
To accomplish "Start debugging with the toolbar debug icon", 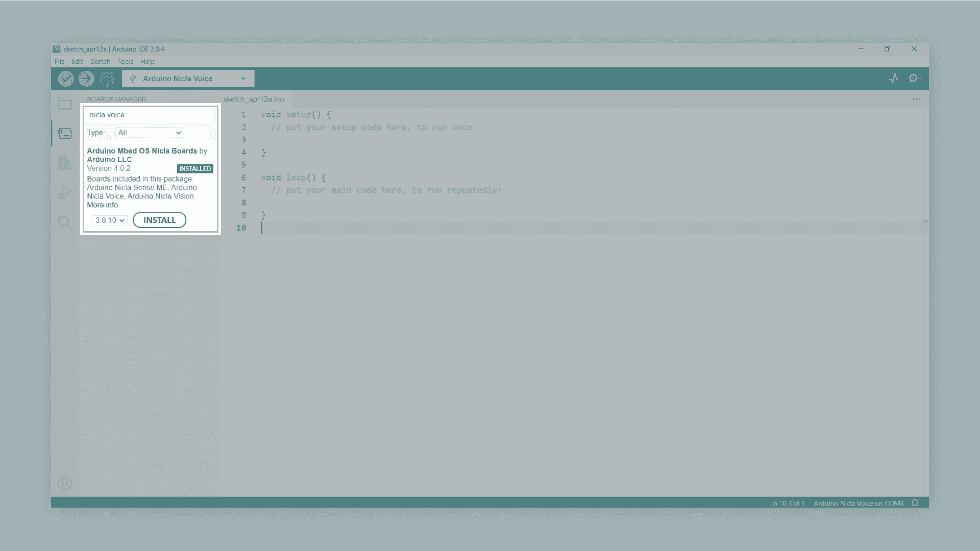I will click(x=107, y=79).
